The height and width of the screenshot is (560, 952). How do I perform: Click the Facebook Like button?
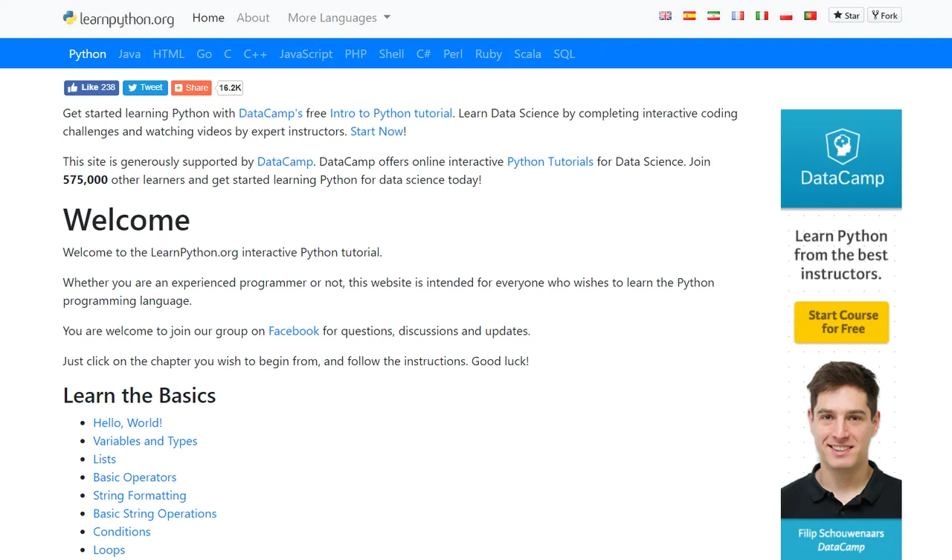tap(91, 88)
